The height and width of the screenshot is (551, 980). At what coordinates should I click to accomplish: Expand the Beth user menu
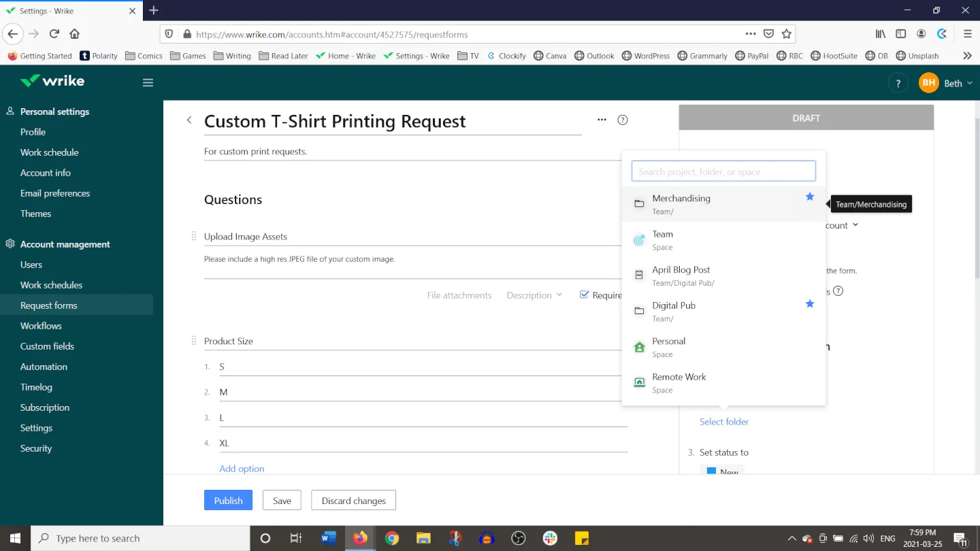coord(958,83)
